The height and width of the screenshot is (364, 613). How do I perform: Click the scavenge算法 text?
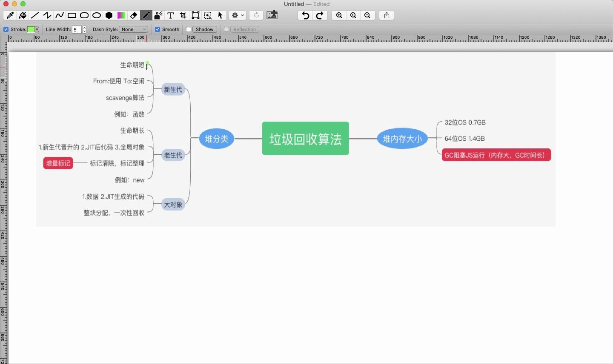(x=125, y=98)
